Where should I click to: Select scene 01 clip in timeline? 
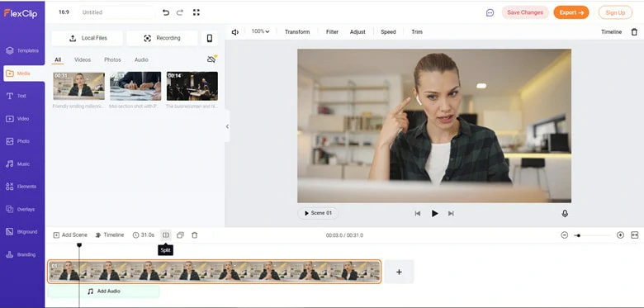215,272
